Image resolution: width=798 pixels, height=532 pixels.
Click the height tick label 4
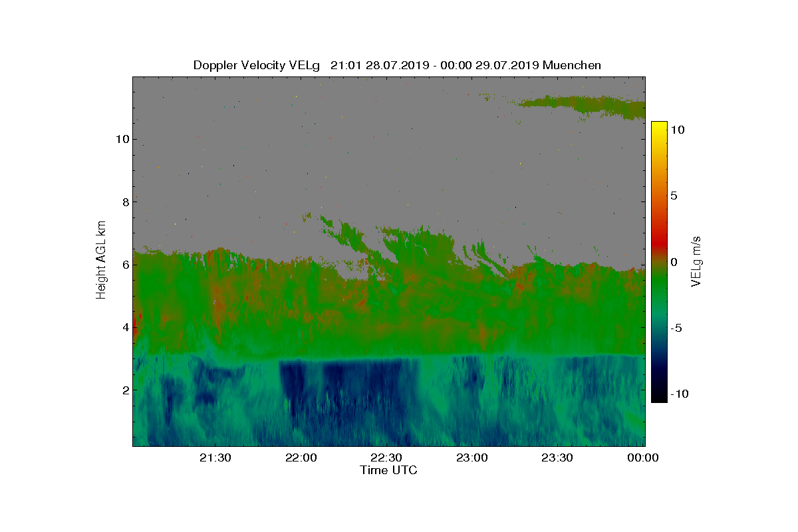(124, 327)
